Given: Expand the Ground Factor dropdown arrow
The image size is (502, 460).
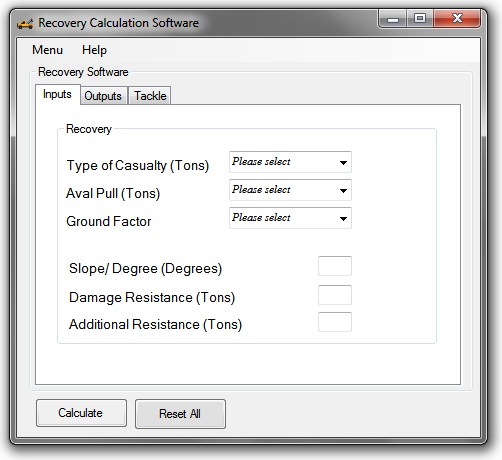Looking at the screenshot, I should (343, 219).
